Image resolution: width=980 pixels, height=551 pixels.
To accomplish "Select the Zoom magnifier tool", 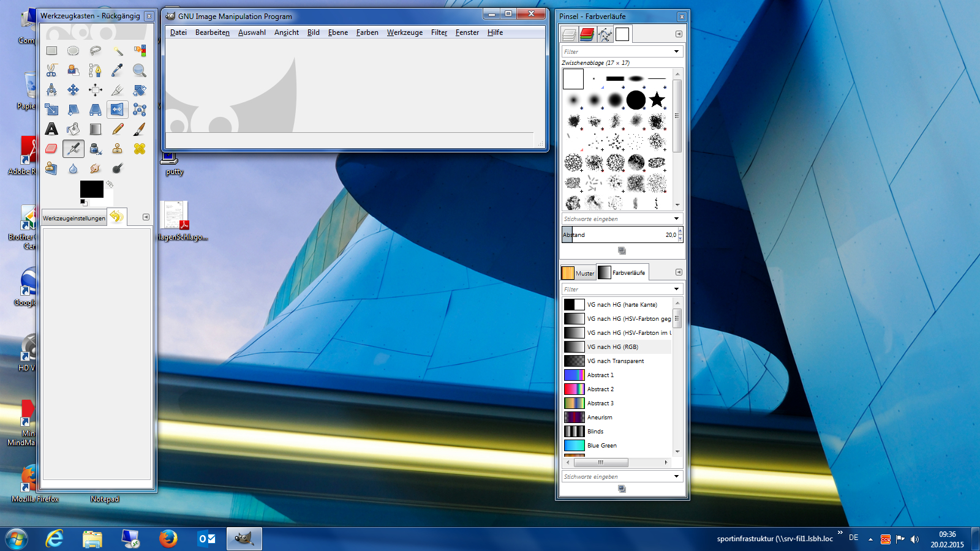I will [140, 70].
